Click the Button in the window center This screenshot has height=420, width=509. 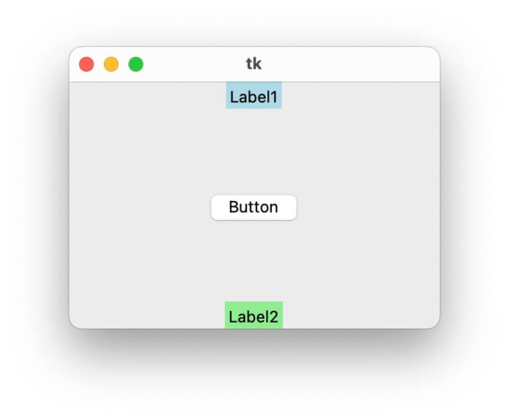coord(254,207)
